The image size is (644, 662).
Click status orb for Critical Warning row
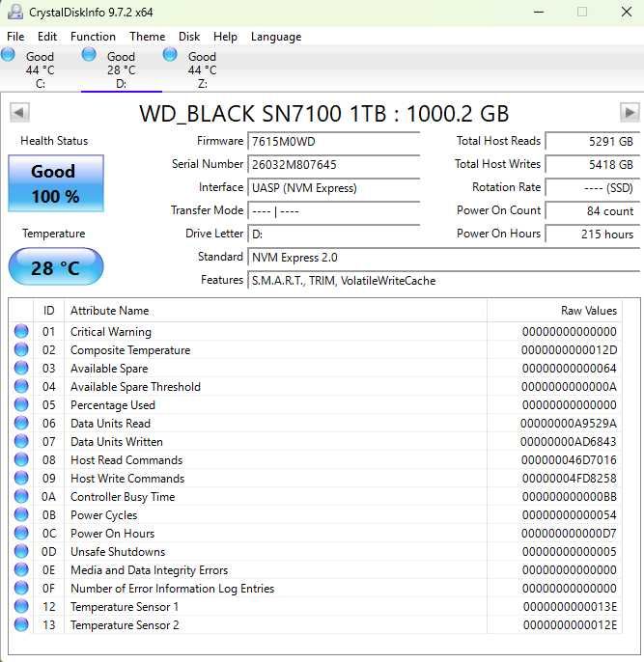pyautogui.click(x=21, y=331)
